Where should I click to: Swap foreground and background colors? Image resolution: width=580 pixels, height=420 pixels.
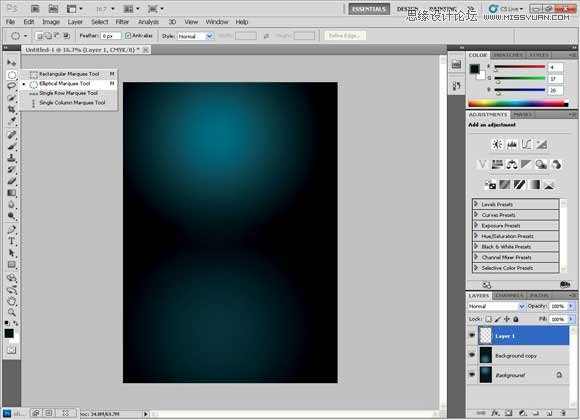click(16, 323)
